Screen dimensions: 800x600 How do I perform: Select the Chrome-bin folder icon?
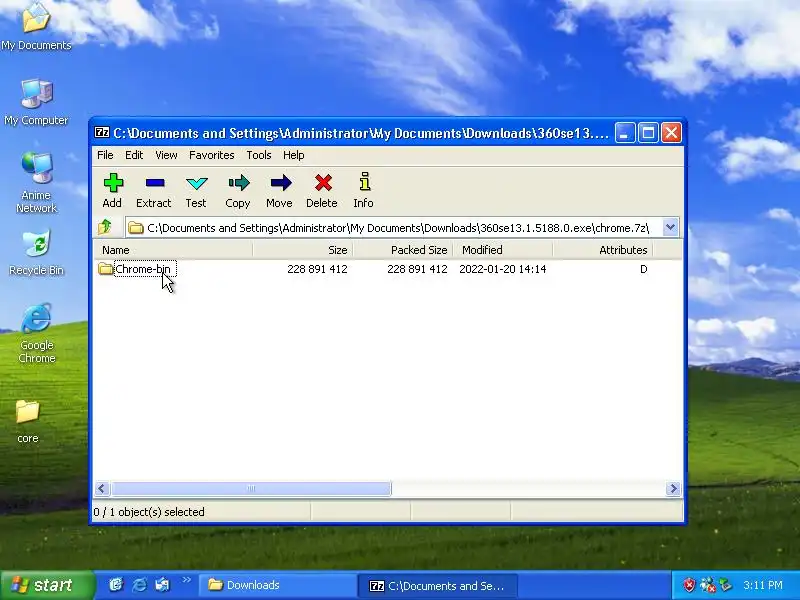(105, 268)
